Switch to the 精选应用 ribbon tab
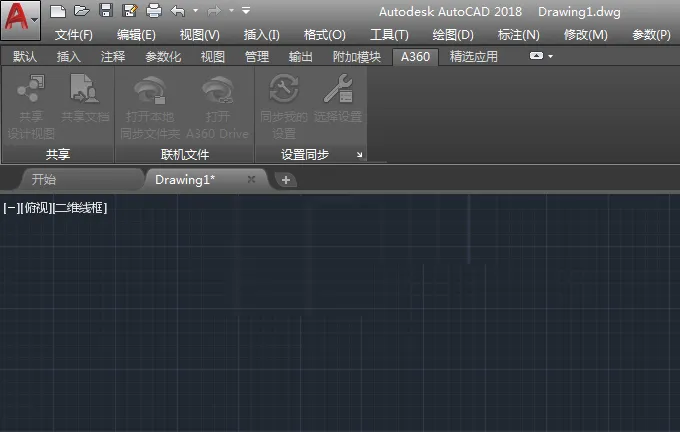The height and width of the screenshot is (432, 680). pyautogui.click(x=474, y=57)
